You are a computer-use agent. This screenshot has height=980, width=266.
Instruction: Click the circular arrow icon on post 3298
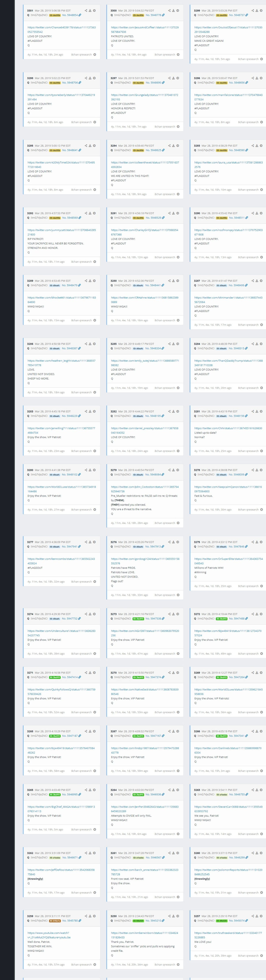95,78
